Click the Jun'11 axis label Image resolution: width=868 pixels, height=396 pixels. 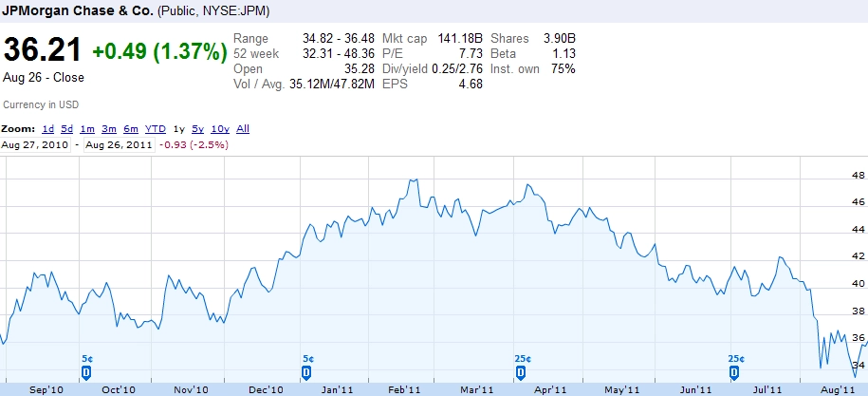click(x=694, y=390)
